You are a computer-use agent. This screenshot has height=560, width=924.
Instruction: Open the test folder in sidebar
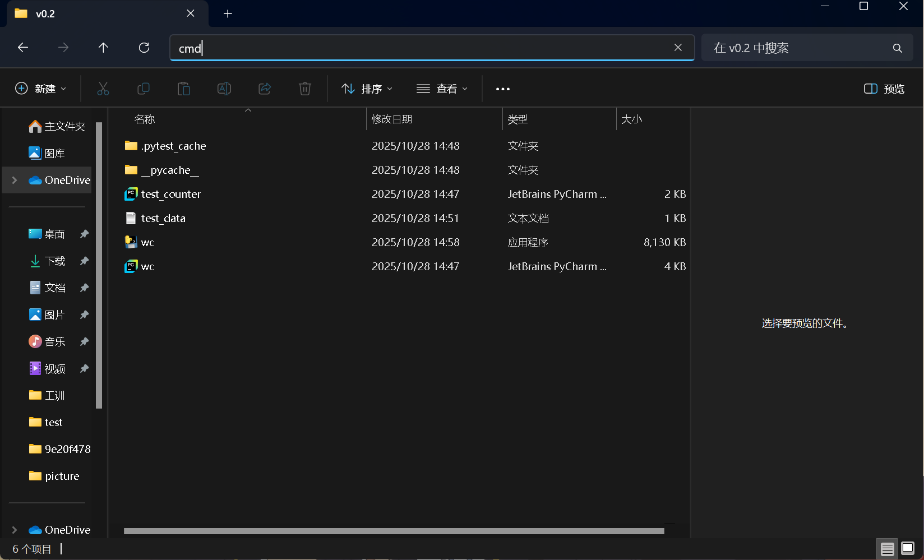[x=45, y=422]
